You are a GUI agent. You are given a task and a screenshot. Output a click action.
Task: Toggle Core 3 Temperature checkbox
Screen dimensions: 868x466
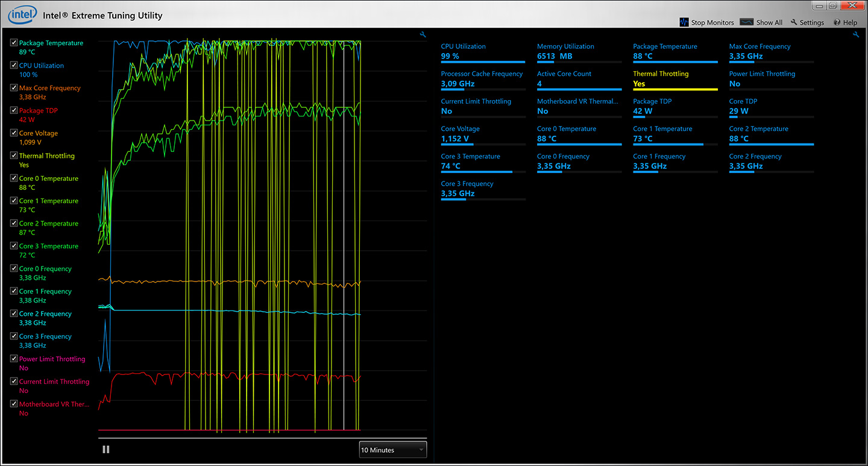pos(14,246)
